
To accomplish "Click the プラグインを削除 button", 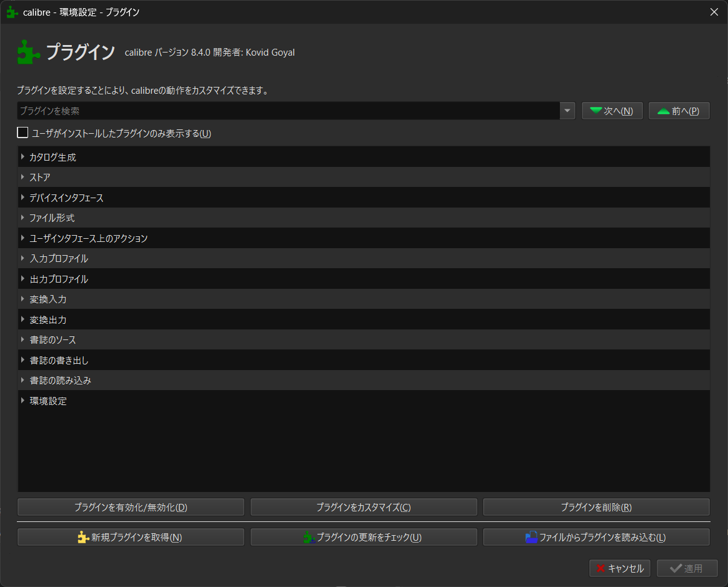I will [596, 507].
